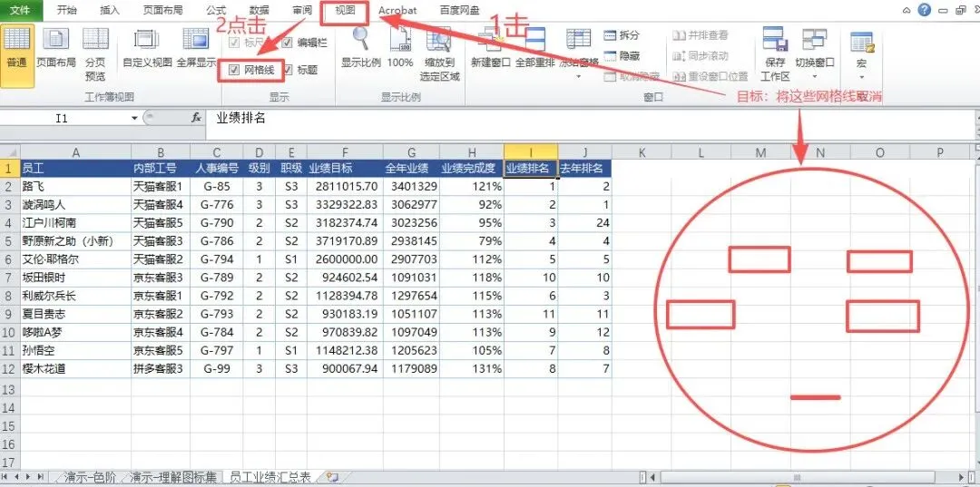980x487 pixels.
Task: Open the Zoom (显示比例) dialog
Action: 360,50
